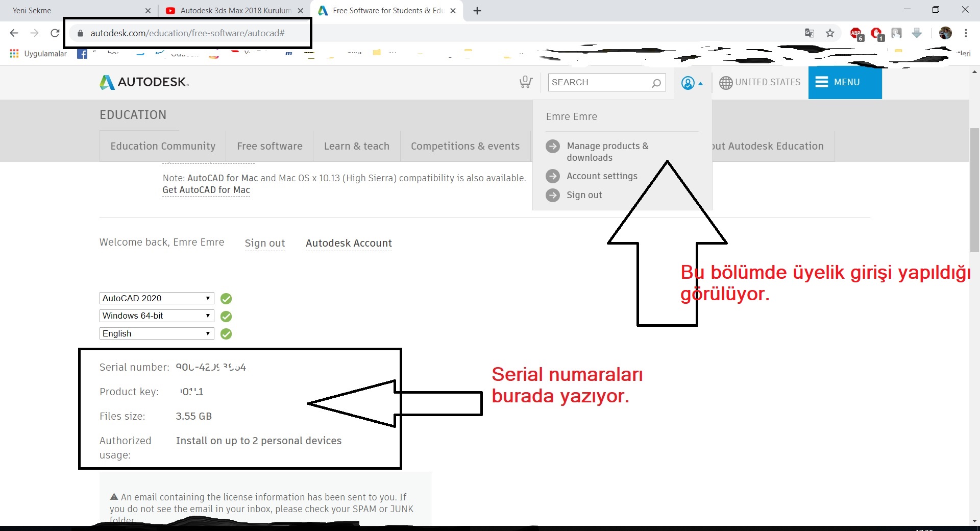Click the globe icon for United States
Image resolution: width=980 pixels, height=531 pixels.
pos(725,83)
